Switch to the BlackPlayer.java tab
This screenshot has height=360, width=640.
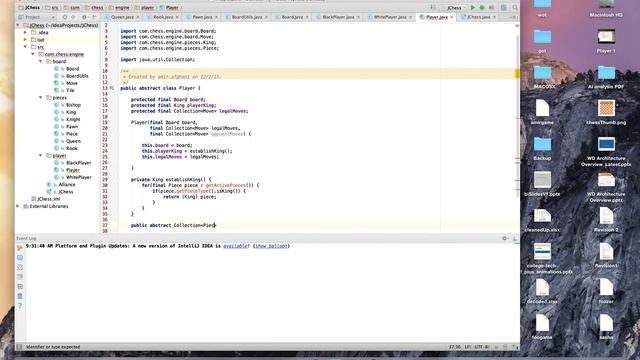coord(338,17)
